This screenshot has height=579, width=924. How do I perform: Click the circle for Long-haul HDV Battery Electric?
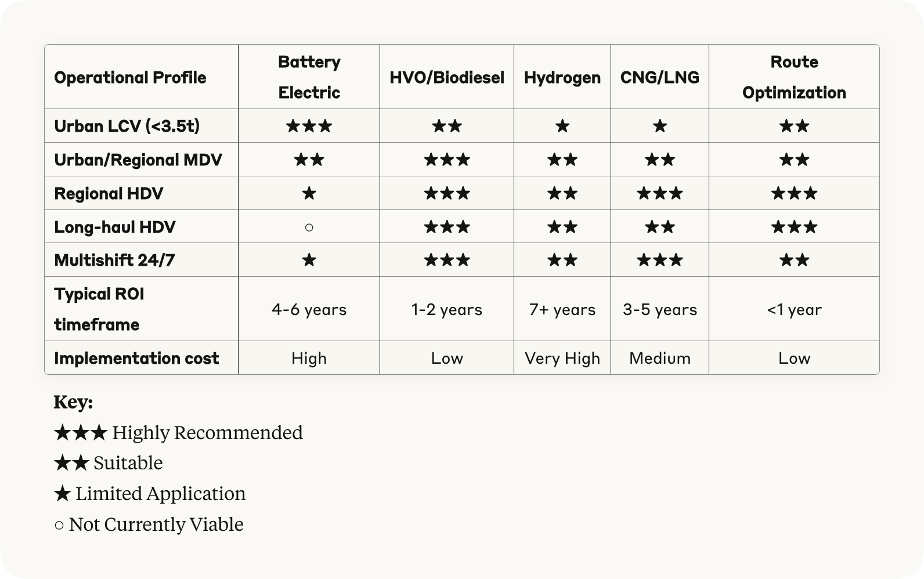point(309,227)
